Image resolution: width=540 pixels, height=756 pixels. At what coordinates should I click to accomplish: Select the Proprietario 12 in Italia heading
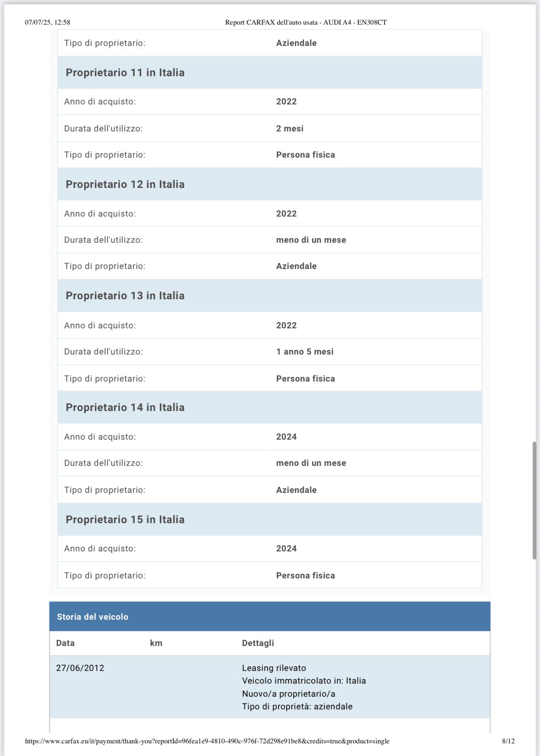[x=125, y=184]
